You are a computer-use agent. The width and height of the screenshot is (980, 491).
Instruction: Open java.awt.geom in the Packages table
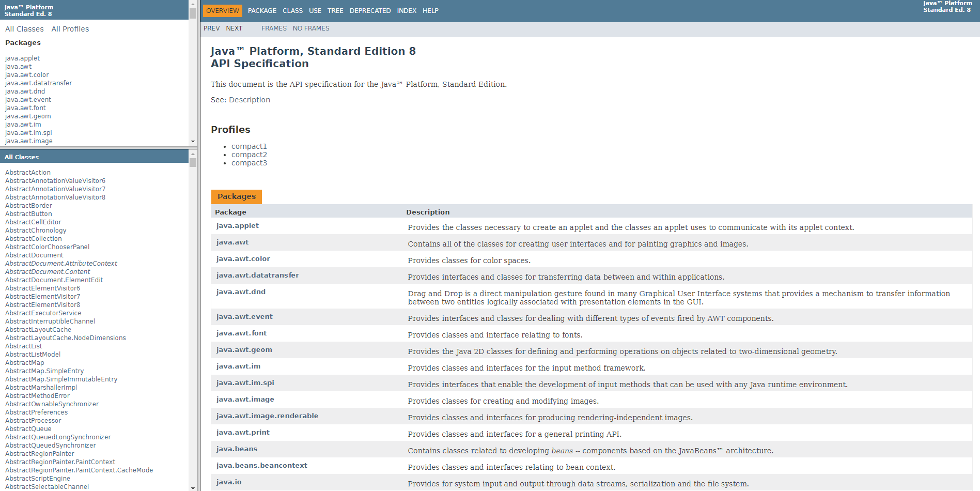[244, 350]
